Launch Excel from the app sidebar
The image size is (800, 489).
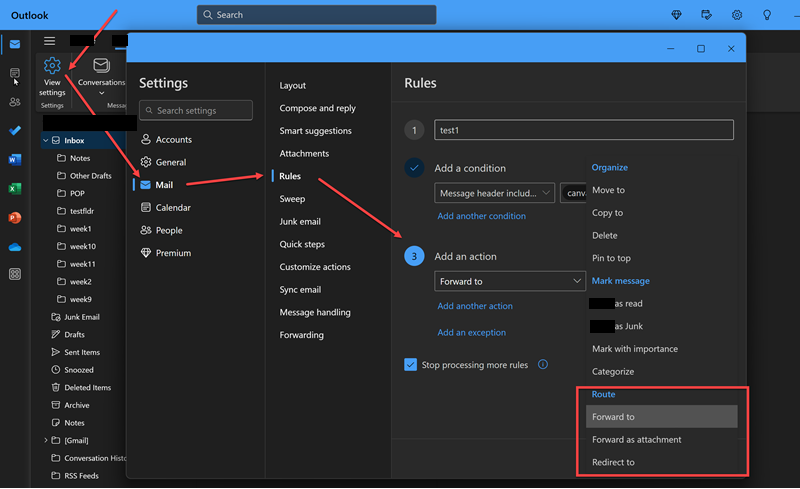point(15,189)
